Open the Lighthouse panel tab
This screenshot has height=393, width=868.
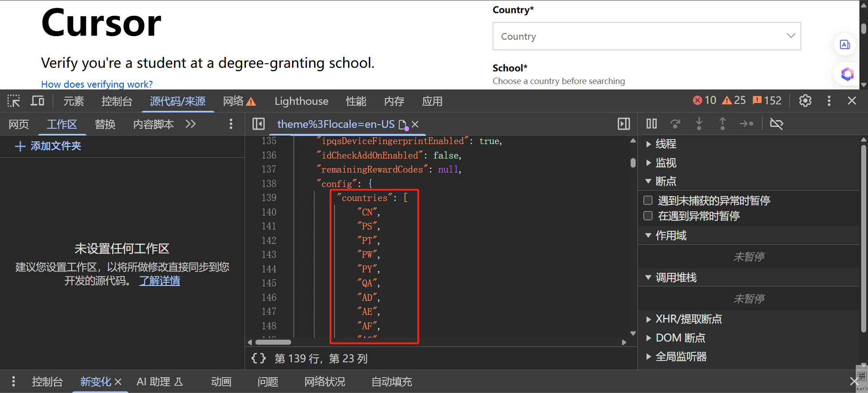click(302, 101)
